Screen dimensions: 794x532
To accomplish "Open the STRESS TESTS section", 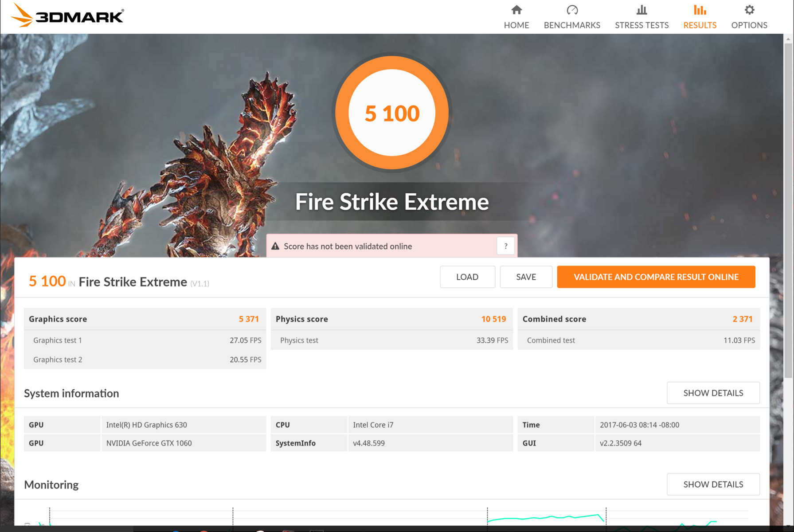I will tap(641, 17).
